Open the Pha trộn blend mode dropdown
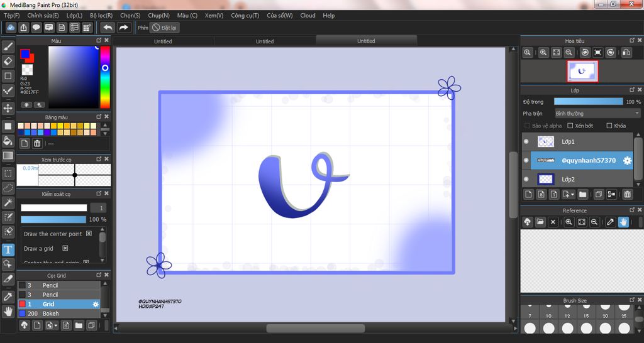 [x=597, y=113]
